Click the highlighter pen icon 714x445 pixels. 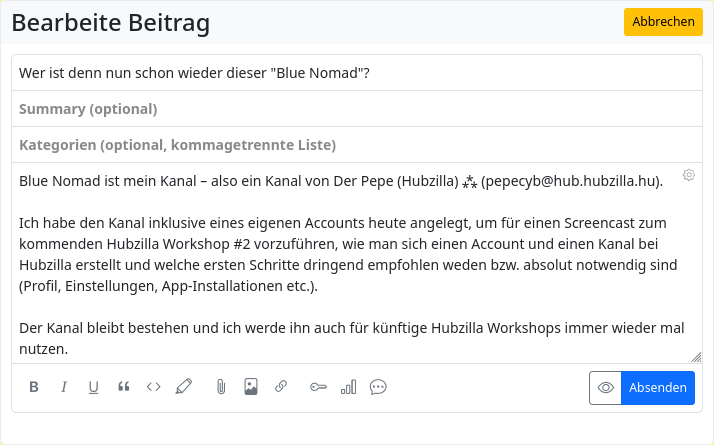(184, 387)
